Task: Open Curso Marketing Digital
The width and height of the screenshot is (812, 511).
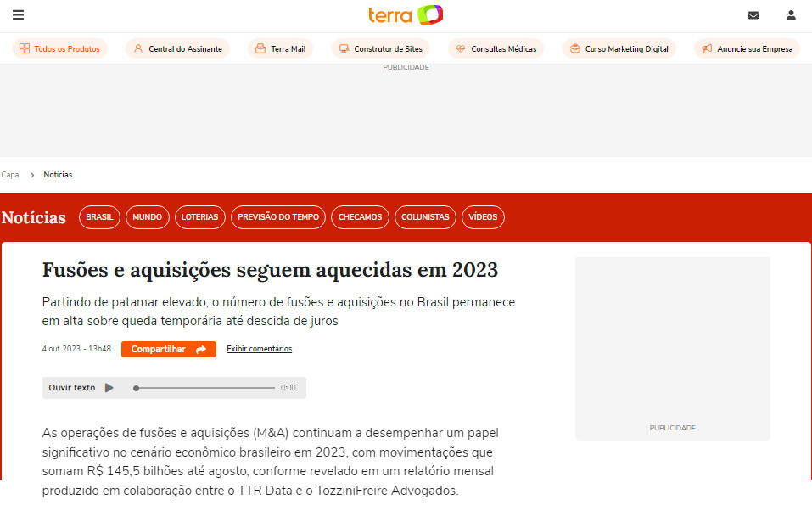Action: [x=619, y=49]
